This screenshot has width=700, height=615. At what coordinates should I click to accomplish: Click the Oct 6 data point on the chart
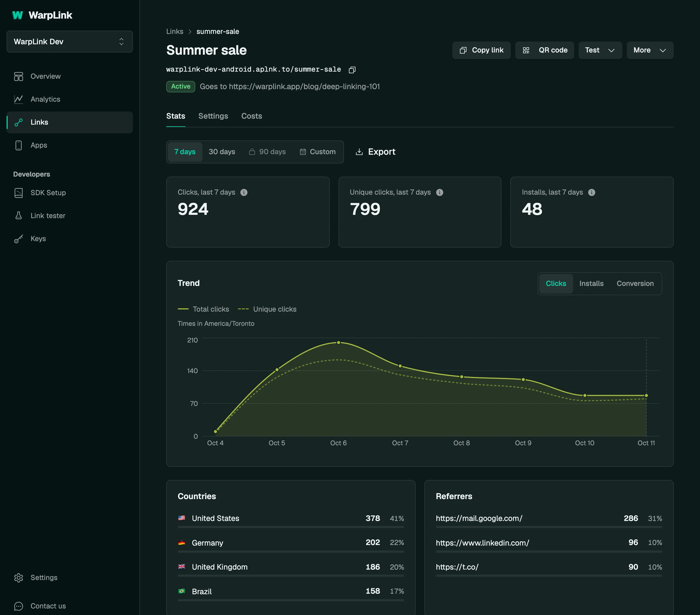pyautogui.click(x=338, y=343)
